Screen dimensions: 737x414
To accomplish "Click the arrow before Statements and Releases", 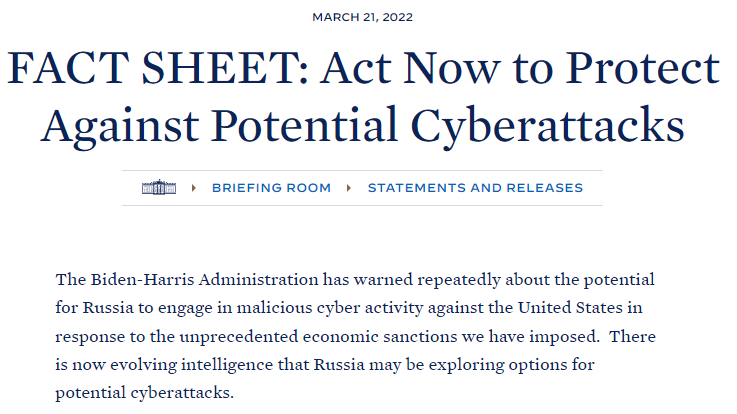I will [348, 188].
